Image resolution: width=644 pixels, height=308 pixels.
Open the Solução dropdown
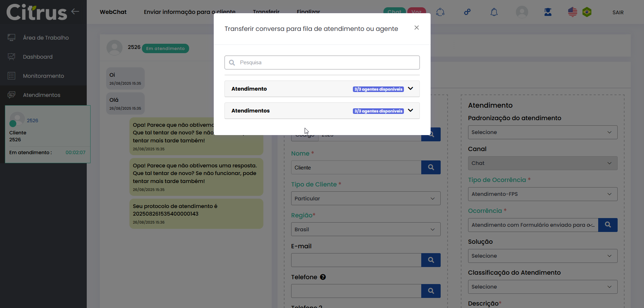(542, 256)
